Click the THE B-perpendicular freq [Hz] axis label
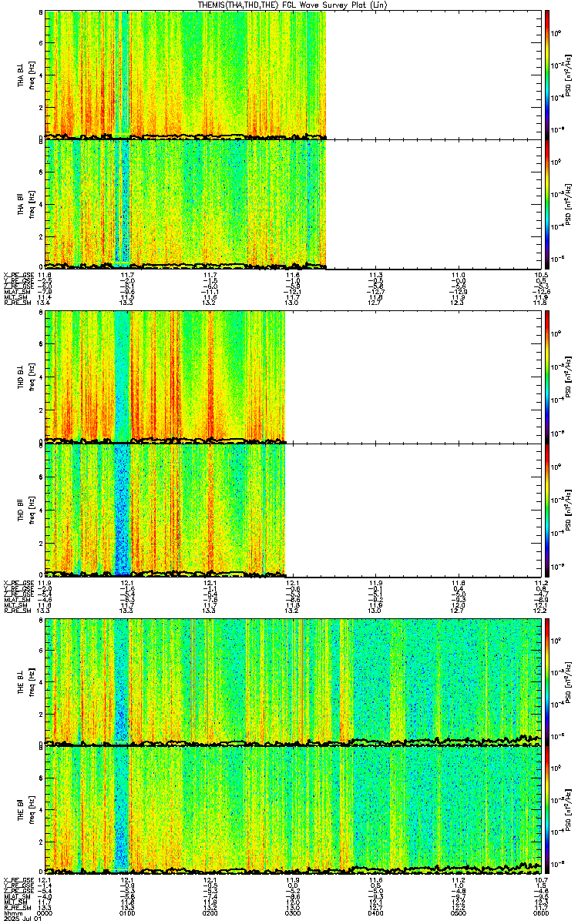Viewport: 578px width, 924px height. (32, 681)
